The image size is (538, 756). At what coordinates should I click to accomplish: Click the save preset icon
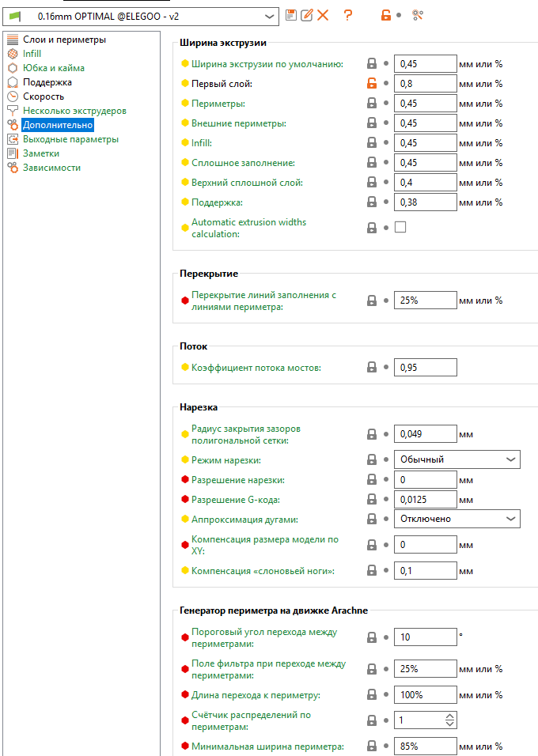[x=291, y=15]
